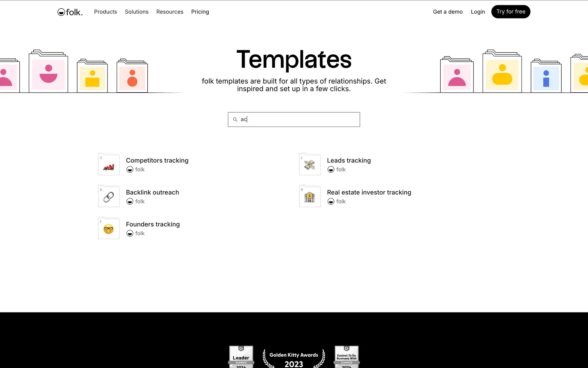Expand the Resources menu
This screenshot has width=588, height=368.
170,12
